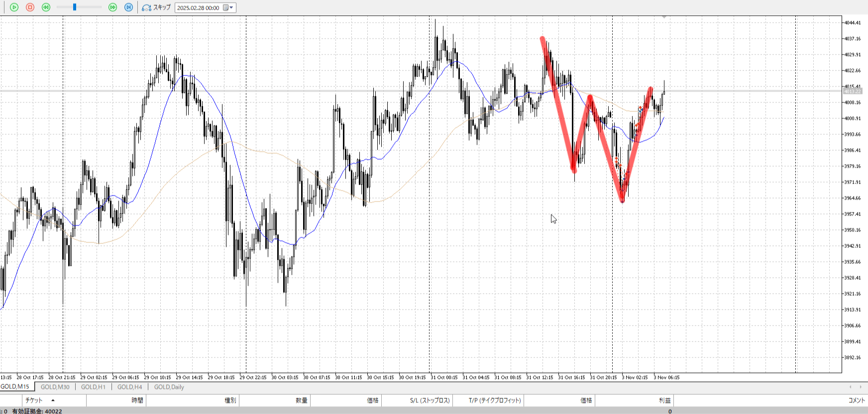Open the GOLD,H4 chart tab
The width and height of the screenshot is (868, 414).
tap(129, 387)
